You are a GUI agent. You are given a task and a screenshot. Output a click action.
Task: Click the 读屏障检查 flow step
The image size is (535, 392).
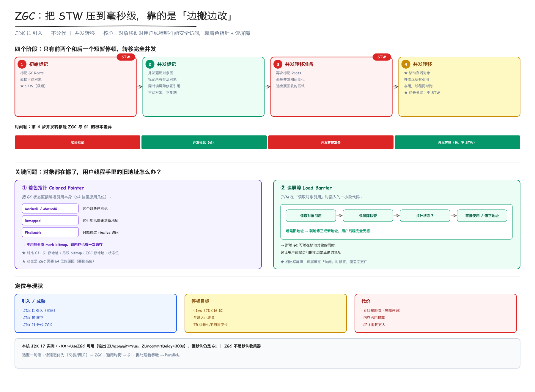click(368, 216)
